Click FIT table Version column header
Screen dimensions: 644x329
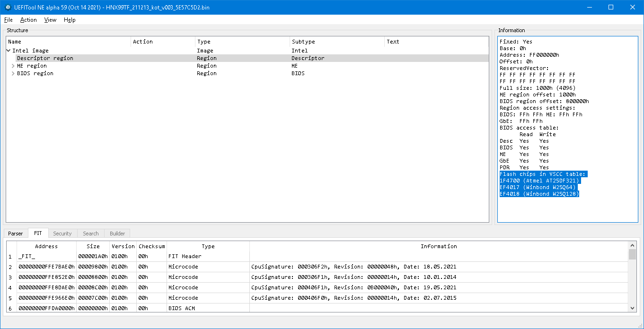pos(123,246)
